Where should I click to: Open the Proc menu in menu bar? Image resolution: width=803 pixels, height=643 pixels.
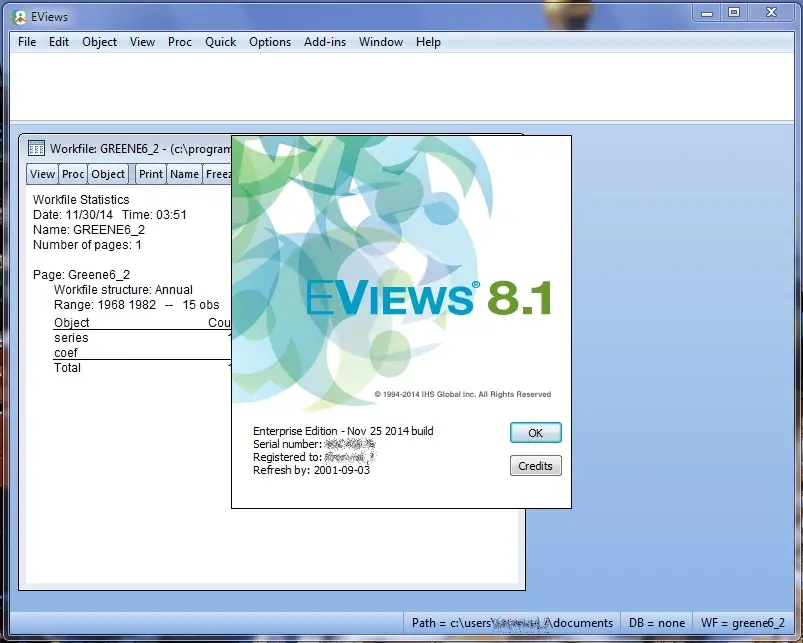point(180,42)
